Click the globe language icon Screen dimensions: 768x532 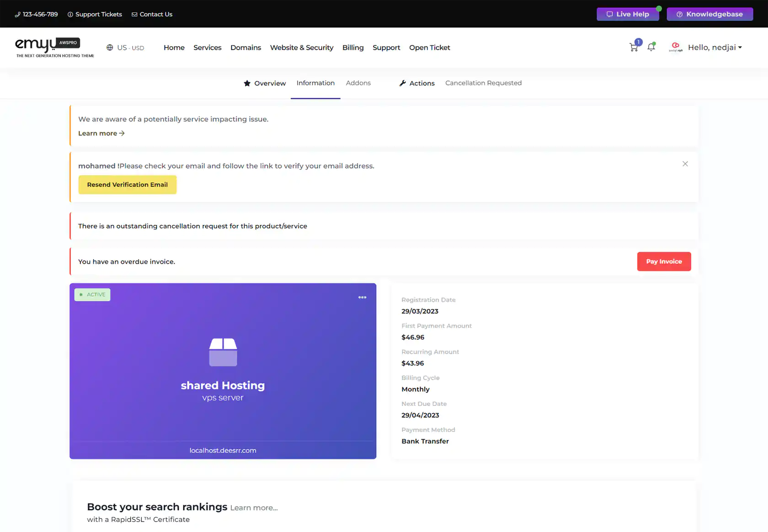tap(110, 48)
